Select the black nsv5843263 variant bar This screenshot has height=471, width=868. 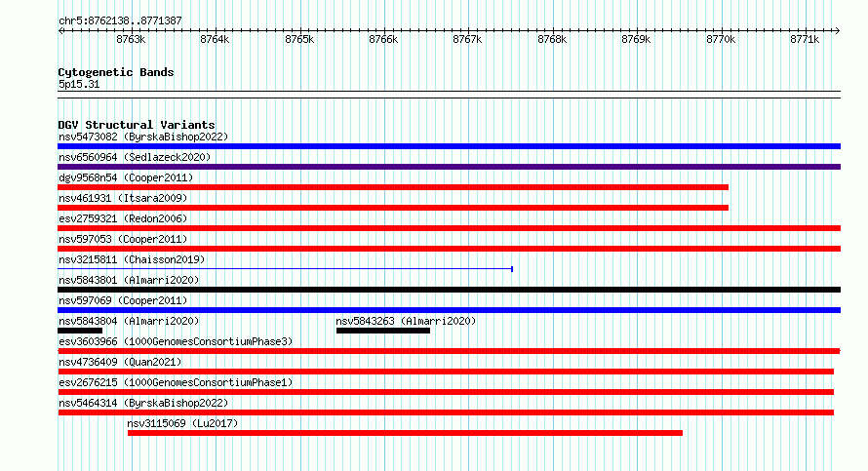pos(383,331)
